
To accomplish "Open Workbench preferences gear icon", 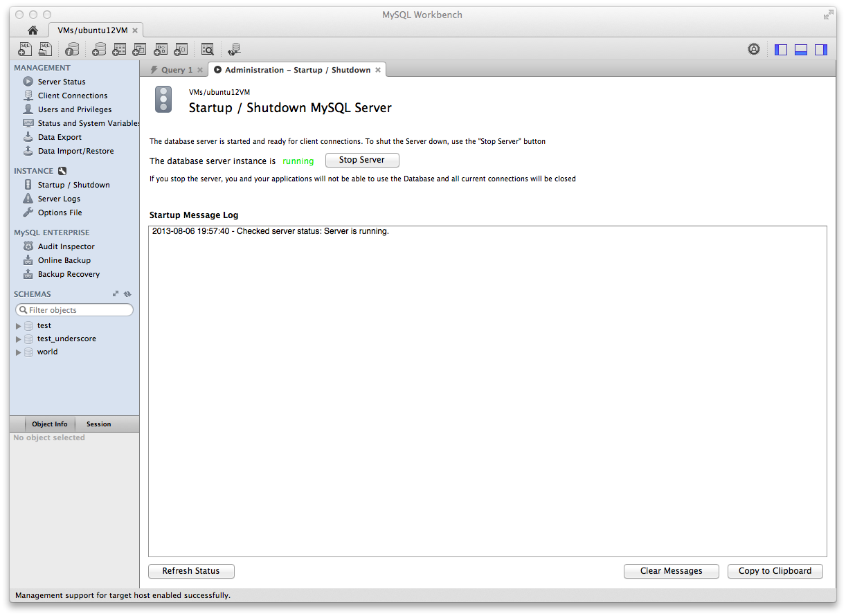I will 754,49.
